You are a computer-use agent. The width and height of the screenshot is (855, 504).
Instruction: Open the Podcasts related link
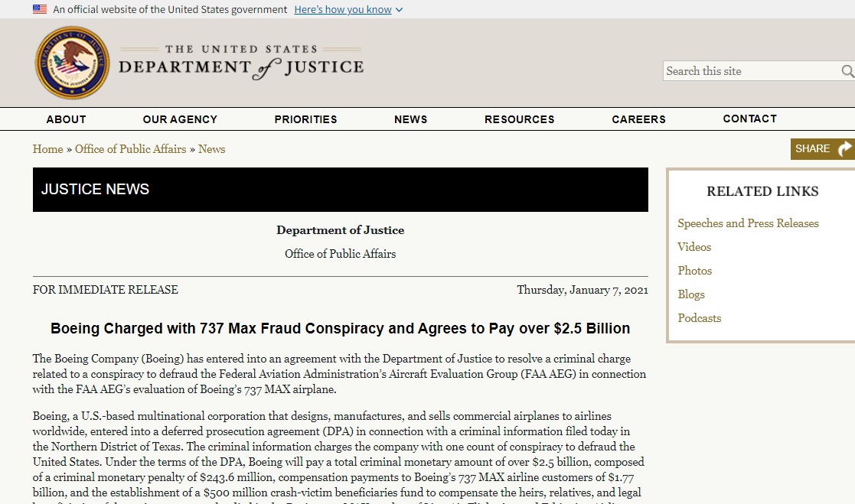pyautogui.click(x=699, y=318)
